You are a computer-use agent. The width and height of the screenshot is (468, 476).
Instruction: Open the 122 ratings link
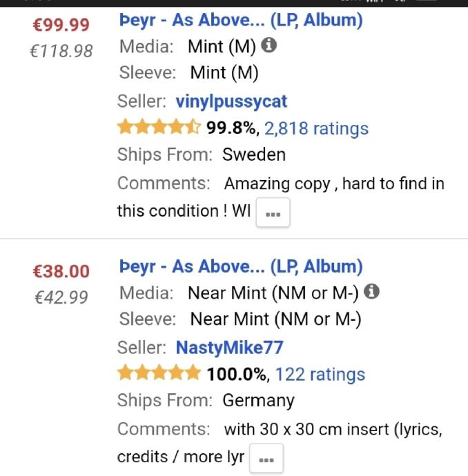320,375
